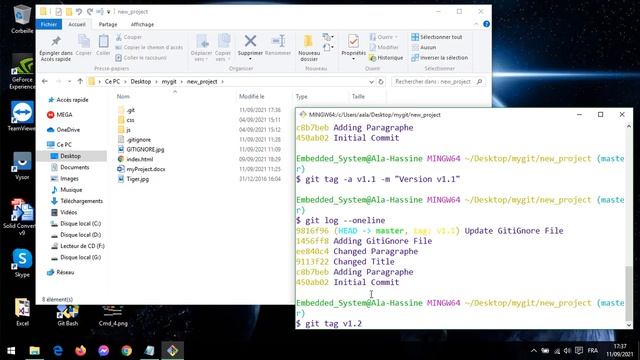Click the Coller ribbon icon
This screenshot has height=360, width=640.
(103, 45)
